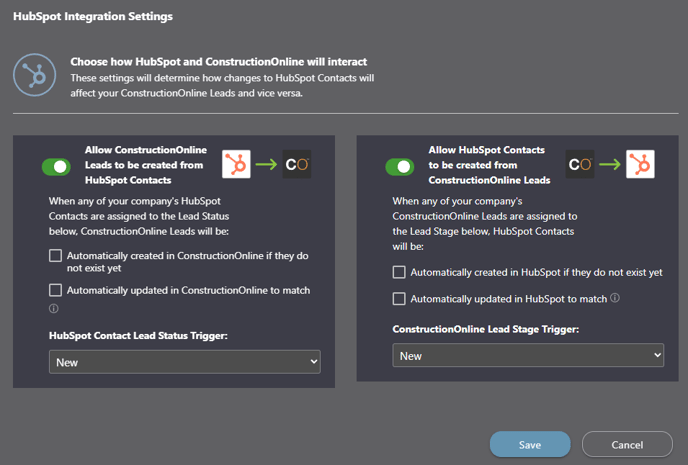Click info icon next to HubSpot update option
Screen dimensions: 688x465
[615, 298]
